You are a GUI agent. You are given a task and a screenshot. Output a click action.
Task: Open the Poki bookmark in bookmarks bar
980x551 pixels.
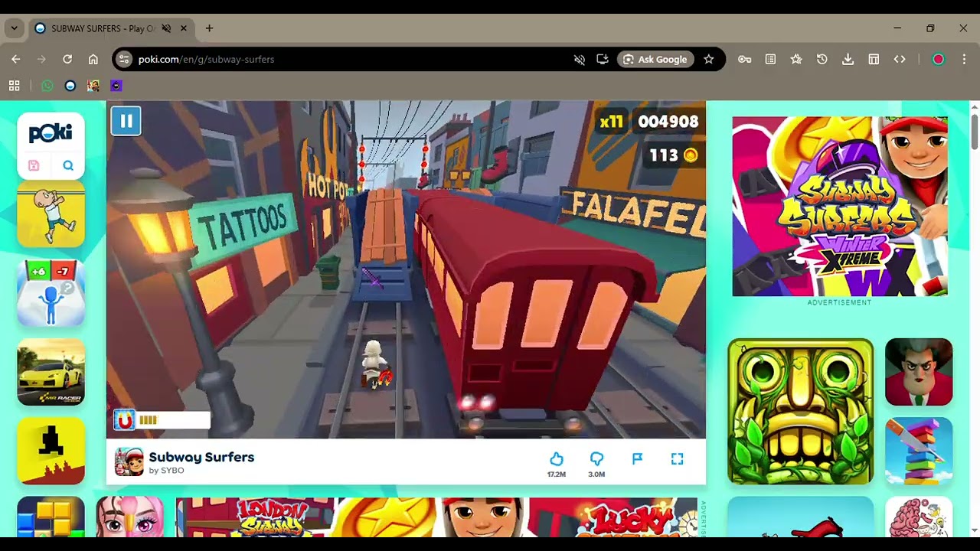pos(70,86)
